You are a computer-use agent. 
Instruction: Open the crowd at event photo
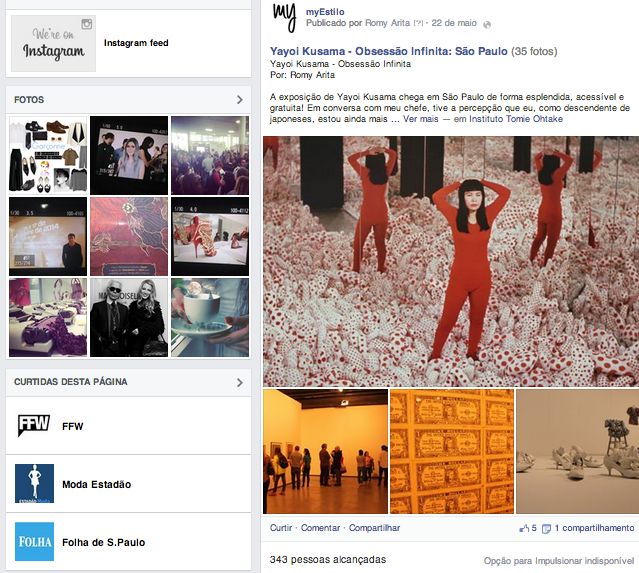(210, 155)
